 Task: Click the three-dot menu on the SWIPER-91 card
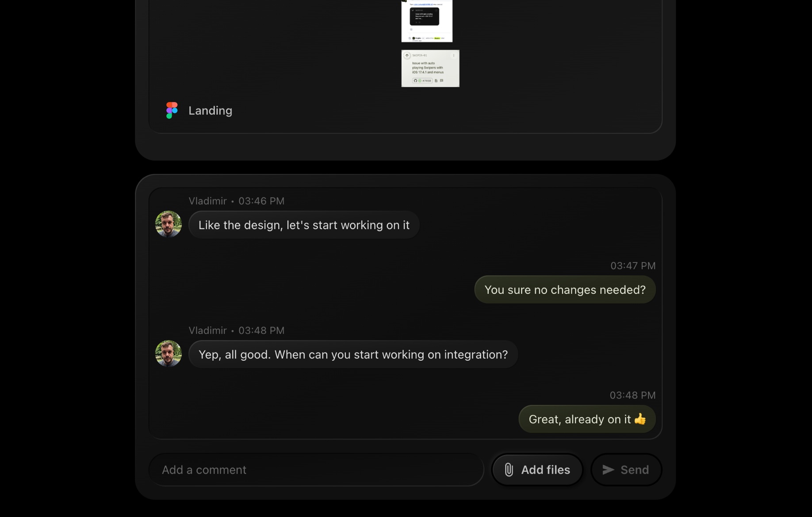tap(453, 55)
